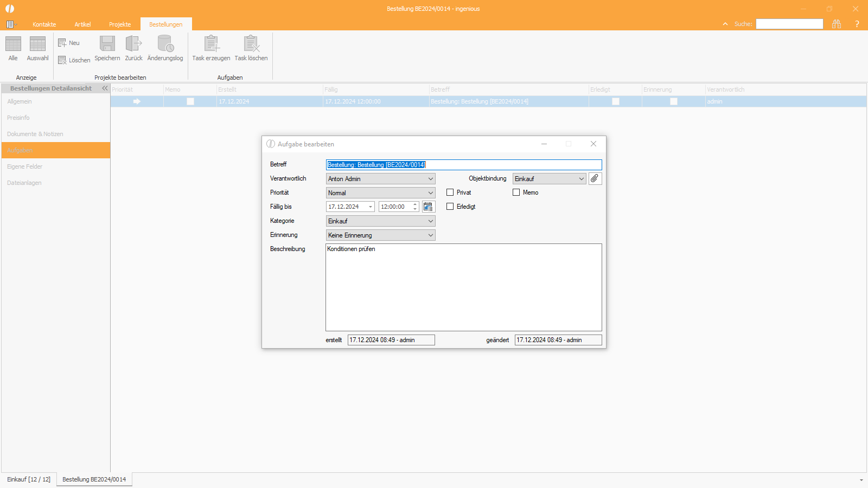Click into the Beschreibung text area

point(464,287)
